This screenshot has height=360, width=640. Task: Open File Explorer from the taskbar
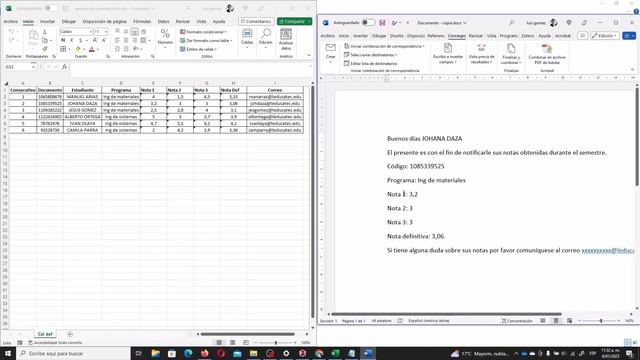click(156, 353)
